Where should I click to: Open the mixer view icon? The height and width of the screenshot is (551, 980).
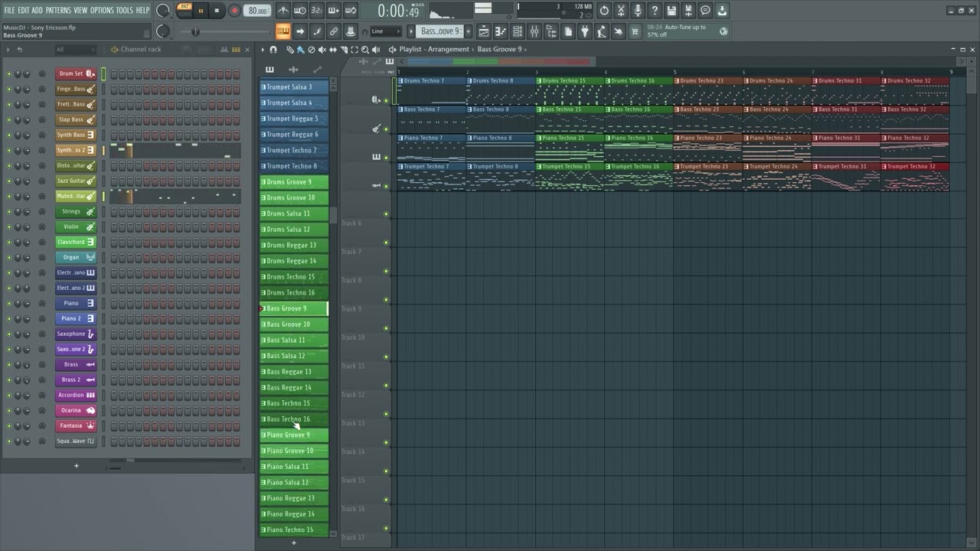pos(534,31)
